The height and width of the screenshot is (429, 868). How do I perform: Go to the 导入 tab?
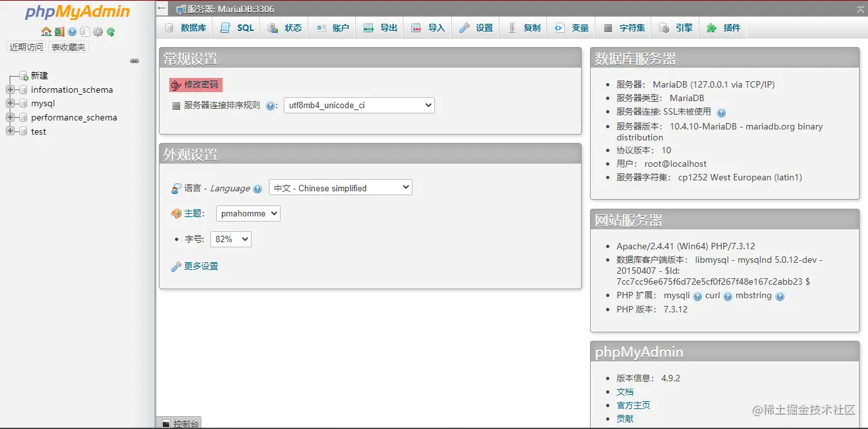point(428,28)
